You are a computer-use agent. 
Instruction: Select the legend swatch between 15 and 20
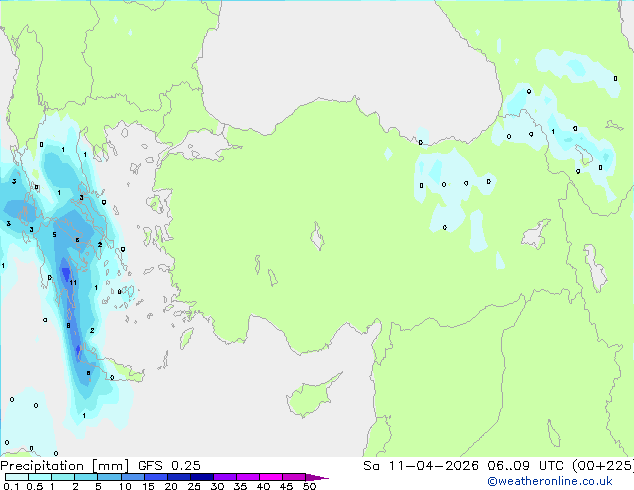pyautogui.click(x=156, y=477)
